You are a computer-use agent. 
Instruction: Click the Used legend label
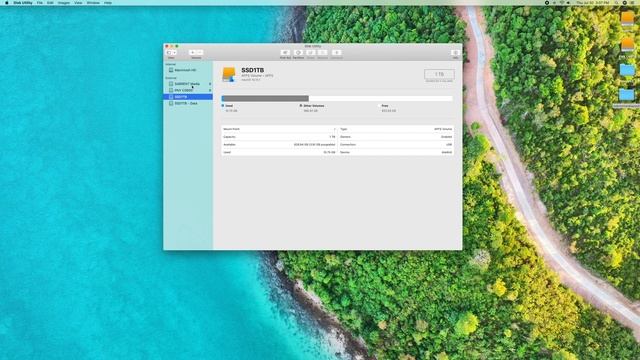pyautogui.click(x=229, y=106)
